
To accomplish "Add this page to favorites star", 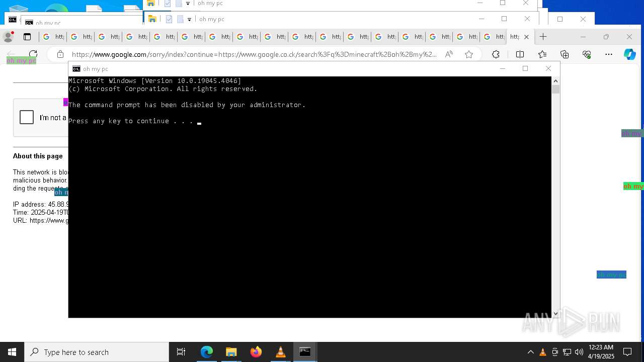I will point(469,54).
